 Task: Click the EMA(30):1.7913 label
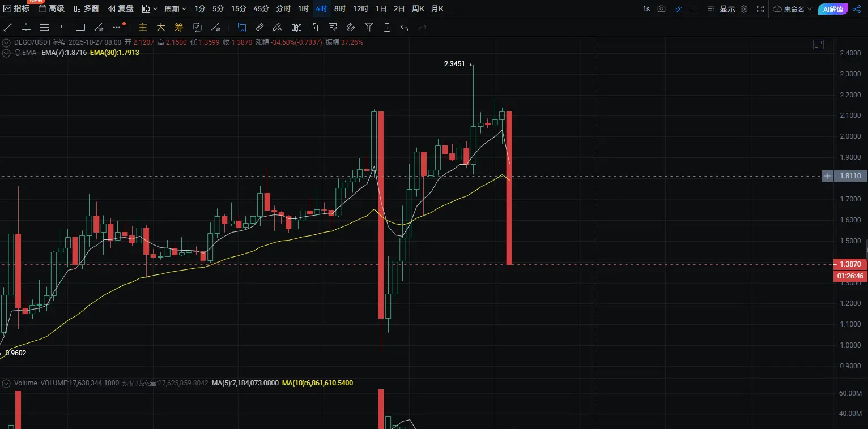[x=114, y=52]
